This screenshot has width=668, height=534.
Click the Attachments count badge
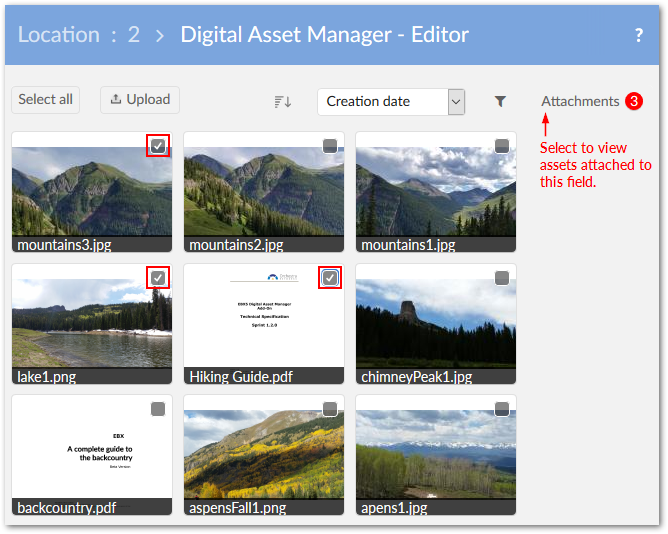coord(633,101)
